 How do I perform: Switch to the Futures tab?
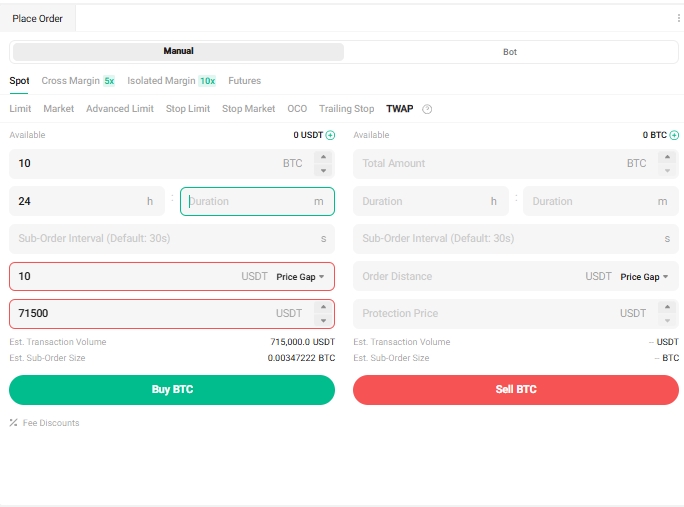(x=244, y=81)
